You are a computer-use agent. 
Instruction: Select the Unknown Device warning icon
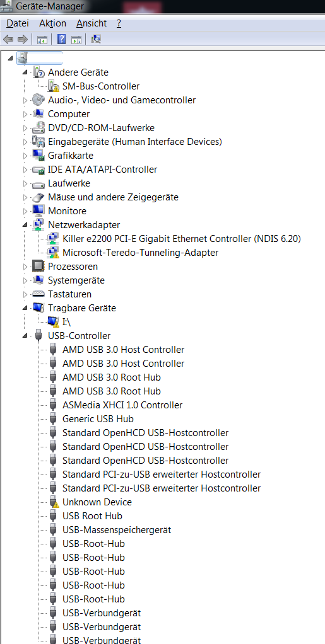(x=54, y=502)
